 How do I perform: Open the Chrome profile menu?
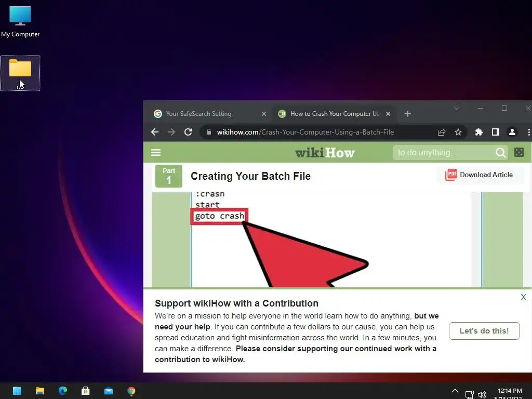(512, 132)
